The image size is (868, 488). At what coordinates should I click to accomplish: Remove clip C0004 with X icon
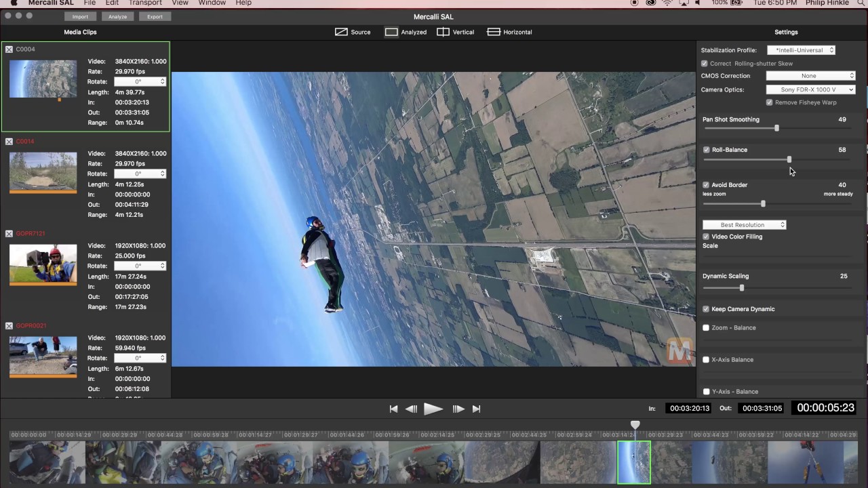[x=9, y=49]
